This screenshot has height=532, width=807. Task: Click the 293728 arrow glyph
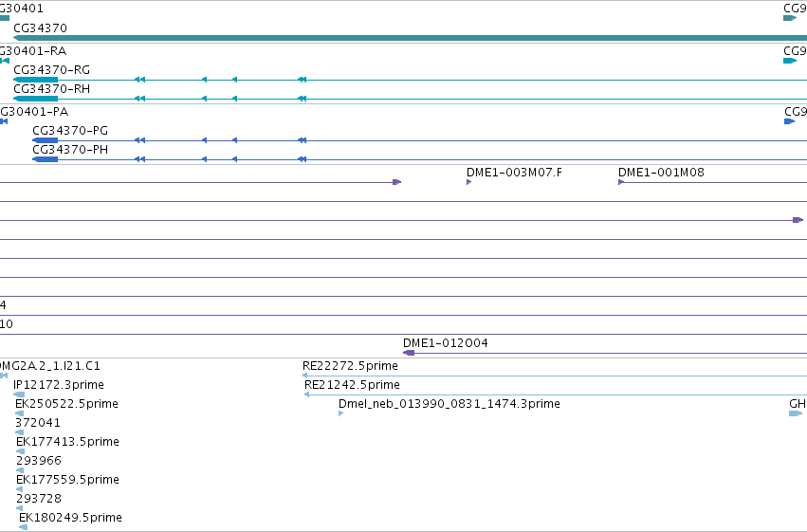[20, 508]
